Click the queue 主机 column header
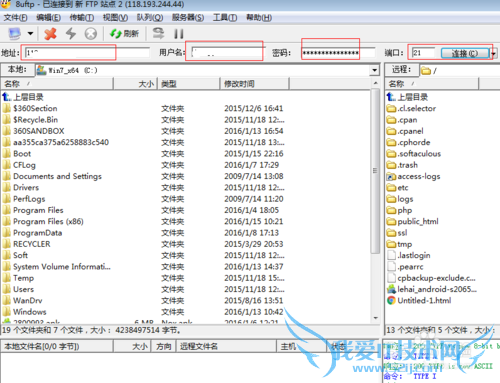 click(301, 346)
